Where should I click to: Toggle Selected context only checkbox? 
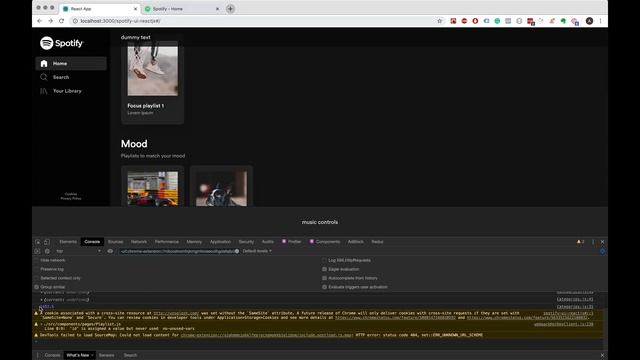(x=37, y=278)
